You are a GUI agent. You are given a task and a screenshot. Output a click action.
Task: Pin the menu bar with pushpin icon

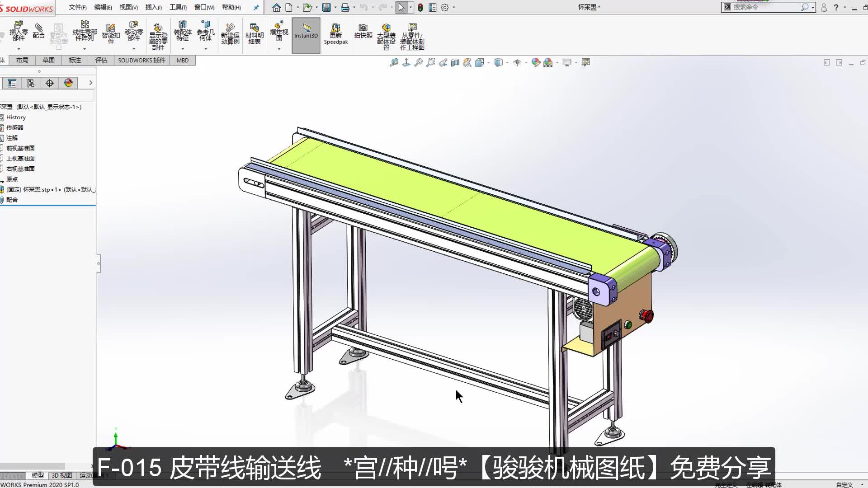pos(256,7)
